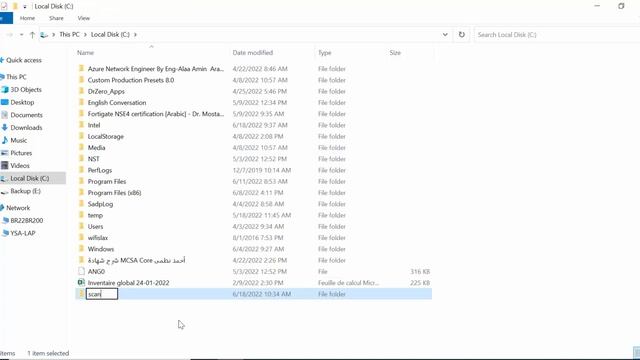
Task: Select Backup (E:) drive in the sidebar
Action: click(25, 191)
